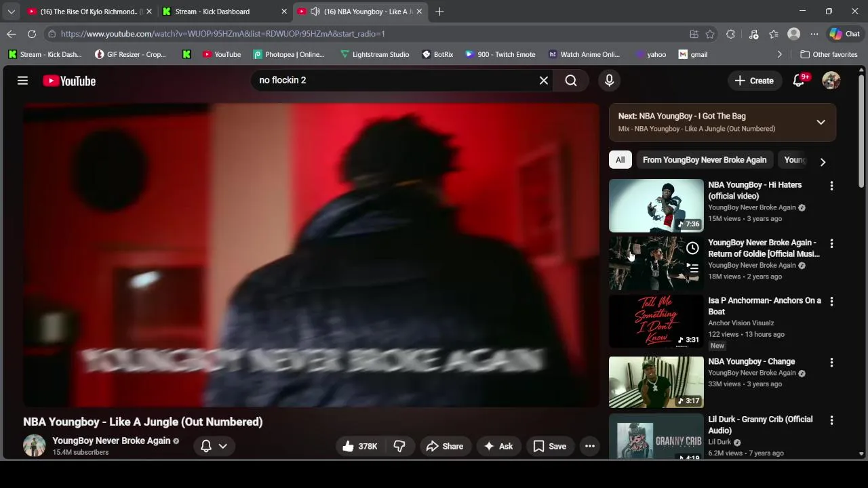Open Other favorites folder
This screenshot has height=488, width=868.
(829, 54)
